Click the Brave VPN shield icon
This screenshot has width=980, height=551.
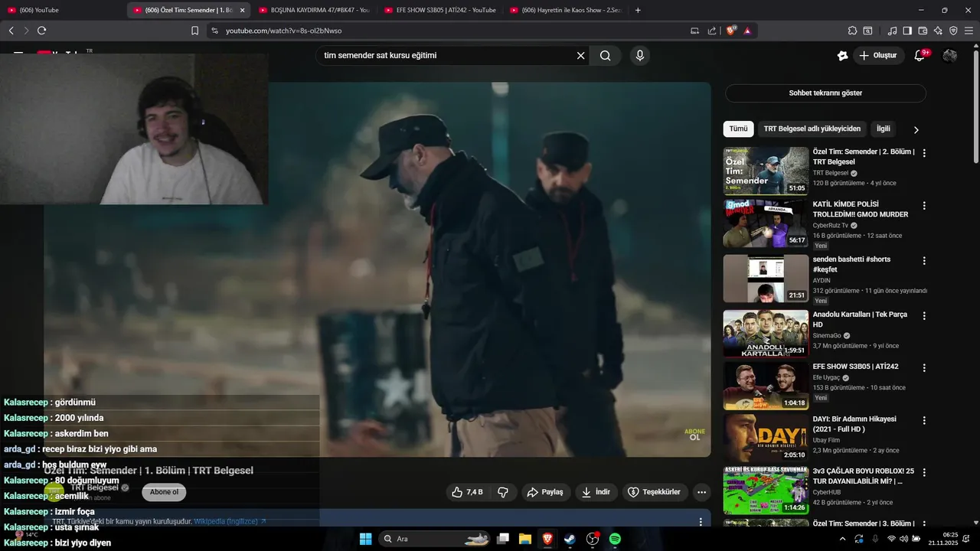click(953, 31)
